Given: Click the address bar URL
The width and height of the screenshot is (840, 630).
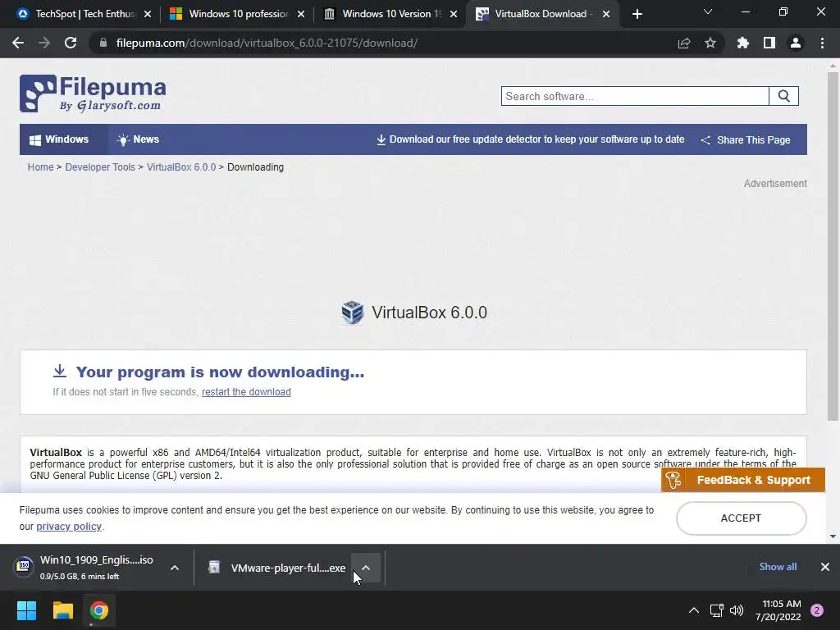Looking at the screenshot, I should pos(267,43).
